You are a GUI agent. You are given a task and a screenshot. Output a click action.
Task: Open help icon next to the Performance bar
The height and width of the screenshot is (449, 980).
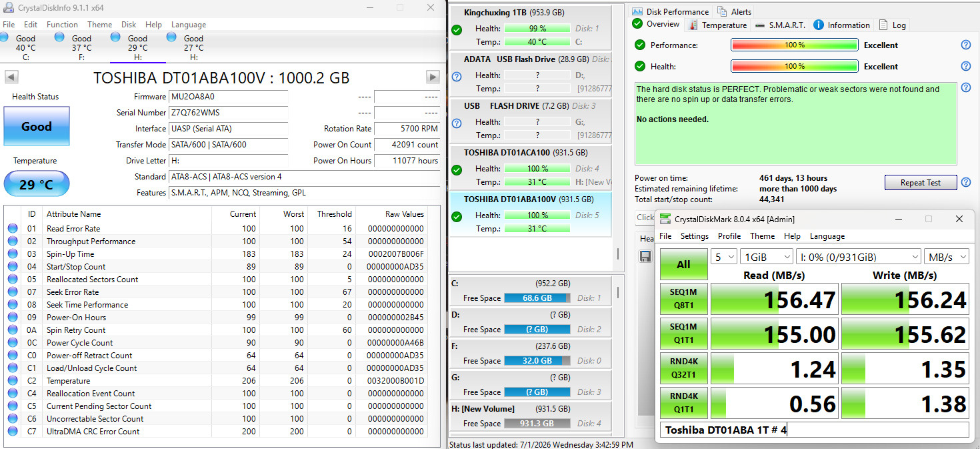pos(965,45)
